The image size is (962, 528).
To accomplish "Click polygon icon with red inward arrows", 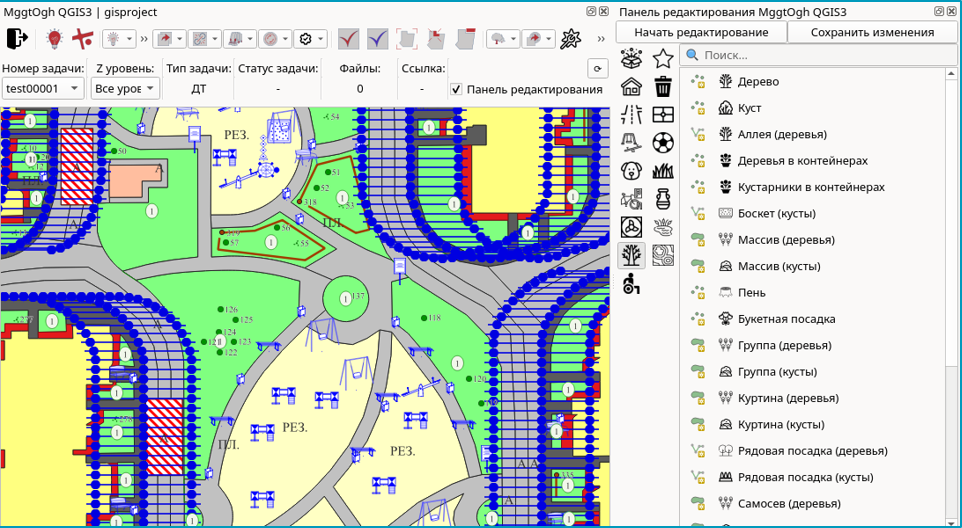I will tap(437, 39).
